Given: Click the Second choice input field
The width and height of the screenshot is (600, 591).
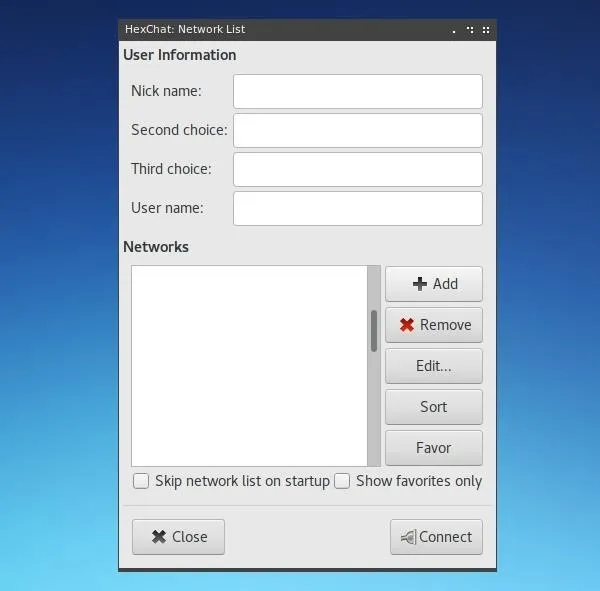Looking at the screenshot, I should tap(357, 131).
